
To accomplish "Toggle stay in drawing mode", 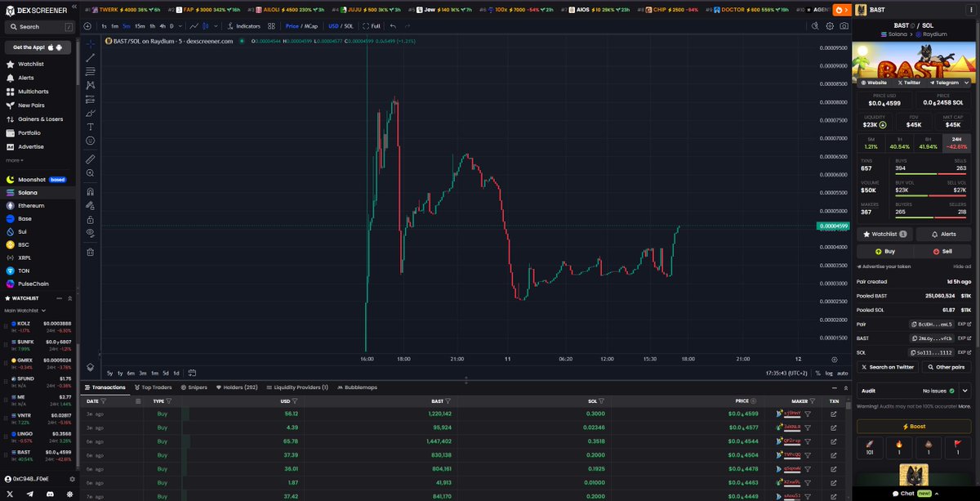I will click(x=90, y=206).
